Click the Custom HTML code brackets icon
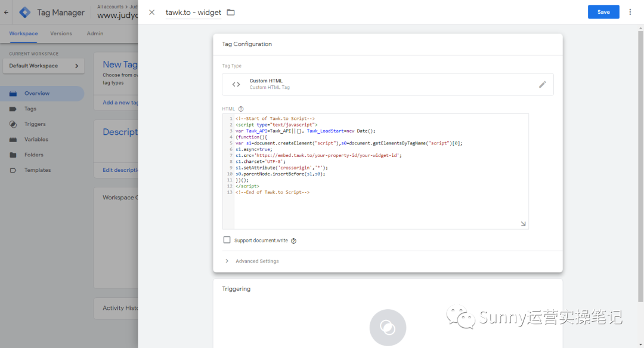 tap(236, 85)
